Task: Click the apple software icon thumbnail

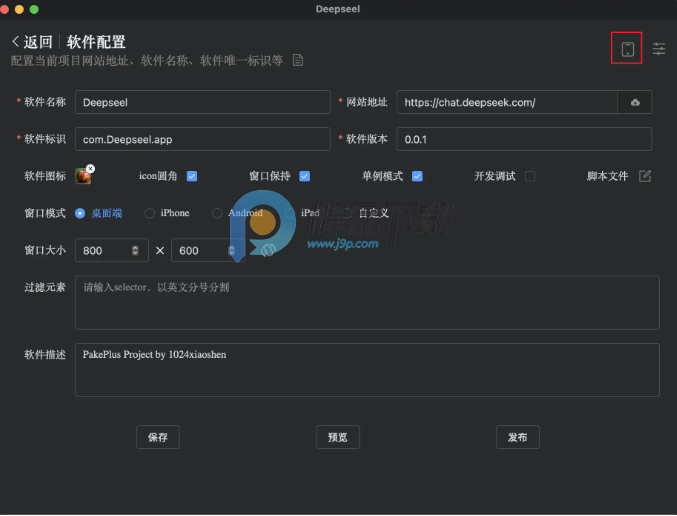Action: pyautogui.click(x=83, y=176)
